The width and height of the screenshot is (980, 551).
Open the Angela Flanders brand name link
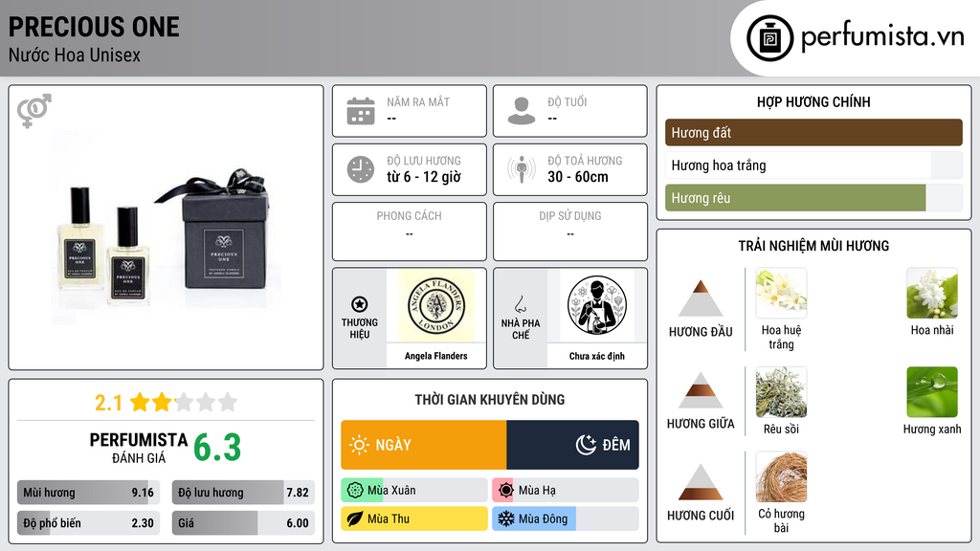pos(435,356)
